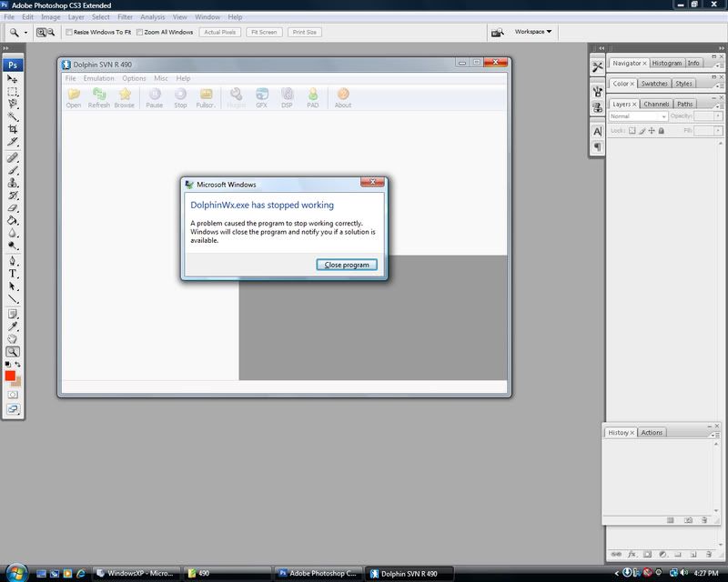This screenshot has height=582, width=728.
Task: Open the History panel options menu
Action: (715, 435)
